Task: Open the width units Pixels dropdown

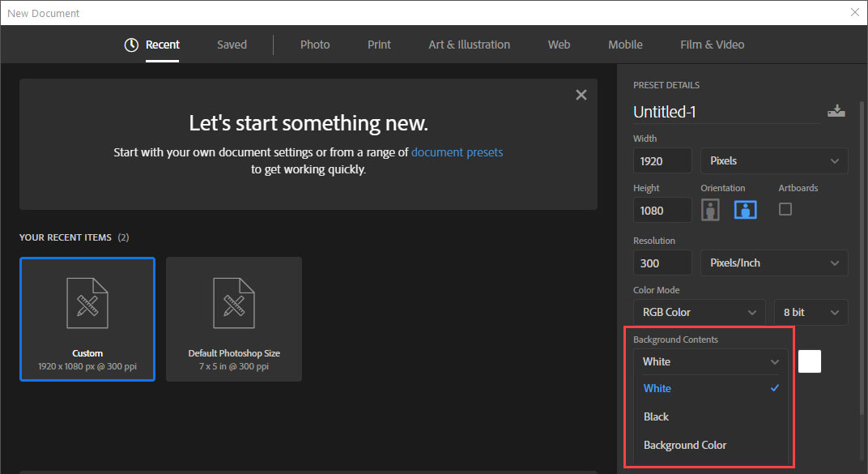Action: 774,160
